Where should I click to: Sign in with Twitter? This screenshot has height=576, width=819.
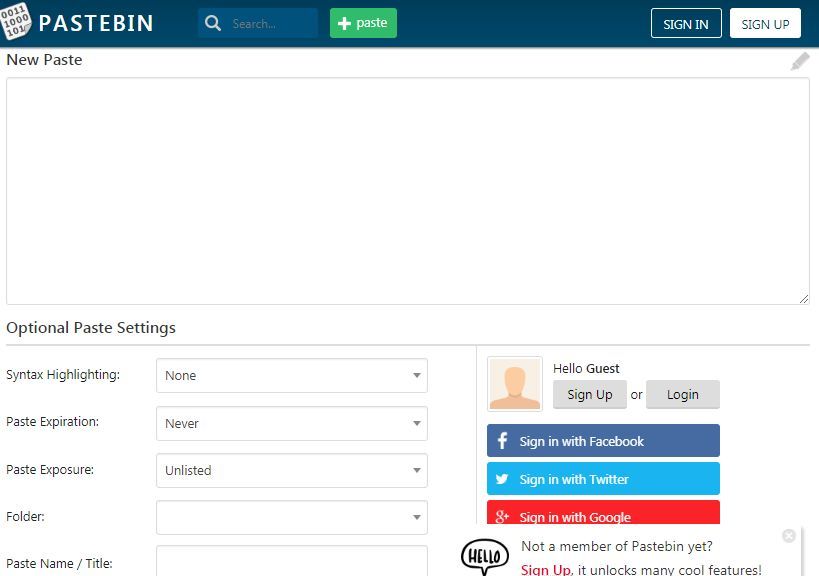pos(603,479)
